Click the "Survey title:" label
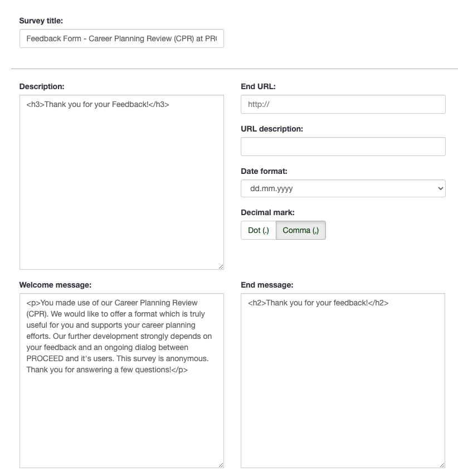This screenshot has width=458, height=476. point(41,21)
